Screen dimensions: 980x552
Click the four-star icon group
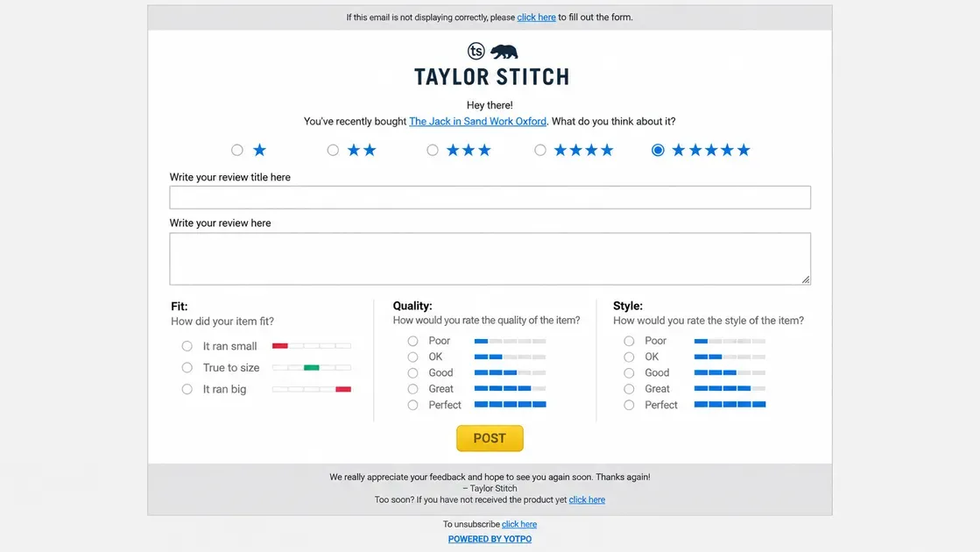tap(584, 150)
